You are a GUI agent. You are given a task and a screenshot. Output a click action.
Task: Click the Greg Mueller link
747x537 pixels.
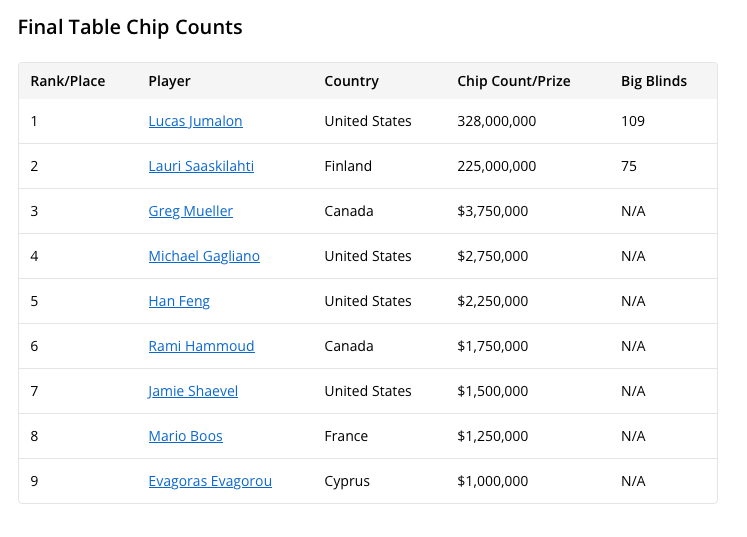(x=191, y=211)
